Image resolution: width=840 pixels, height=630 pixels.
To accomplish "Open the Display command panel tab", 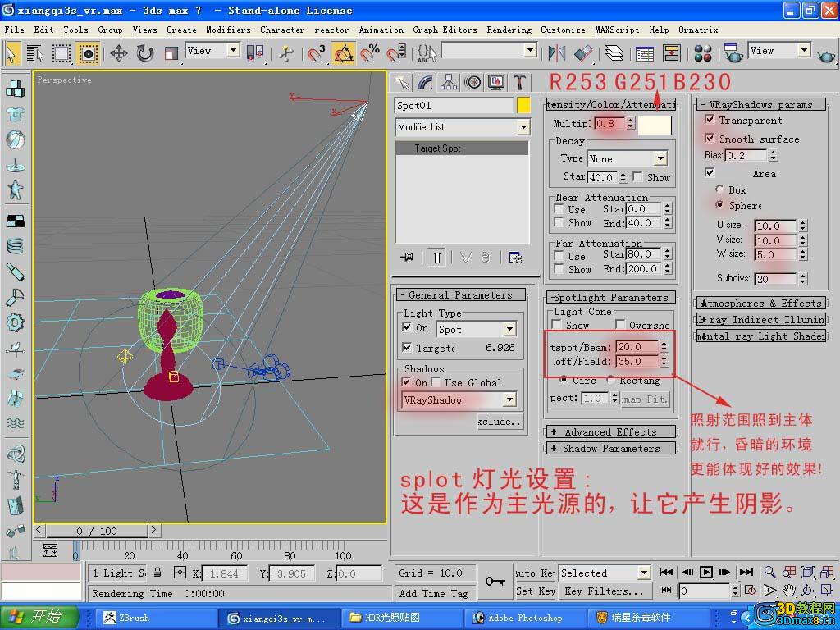I will [x=496, y=83].
